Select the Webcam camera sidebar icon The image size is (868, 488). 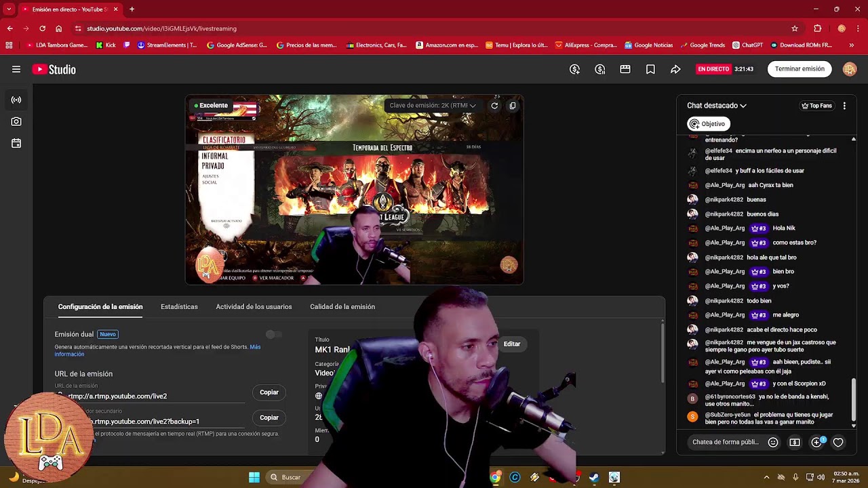click(16, 121)
